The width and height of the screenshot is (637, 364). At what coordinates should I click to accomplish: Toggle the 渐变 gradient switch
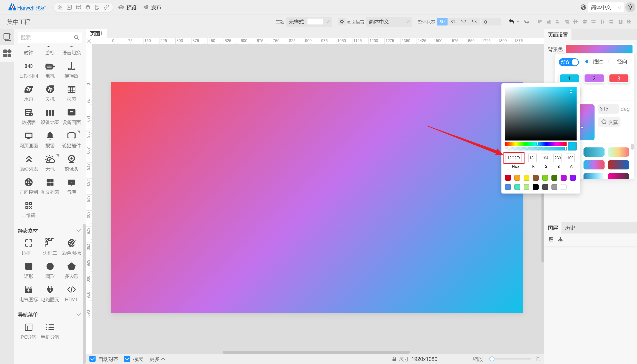[x=569, y=62]
